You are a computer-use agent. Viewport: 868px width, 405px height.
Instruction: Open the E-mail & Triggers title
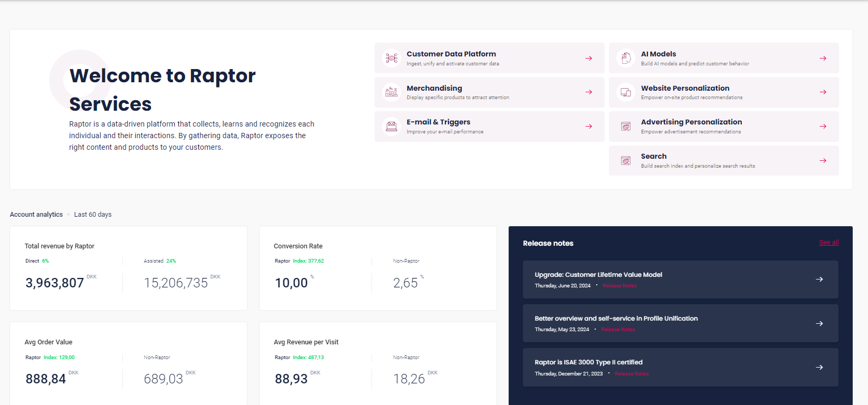(438, 122)
